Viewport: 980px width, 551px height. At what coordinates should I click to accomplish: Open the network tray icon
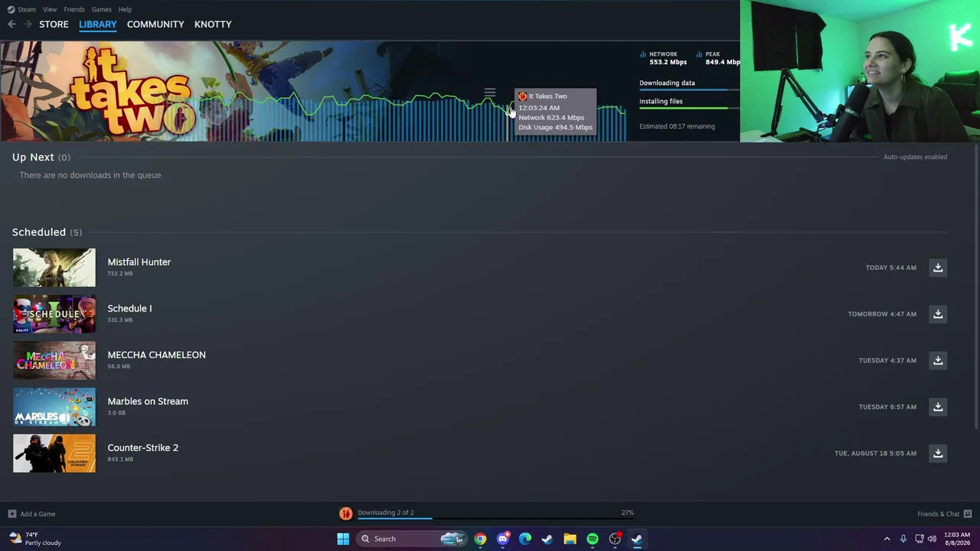(x=920, y=539)
